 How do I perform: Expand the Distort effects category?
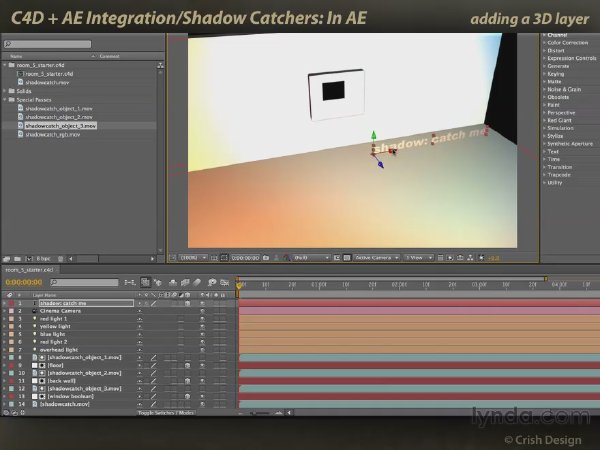click(x=544, y=51)
